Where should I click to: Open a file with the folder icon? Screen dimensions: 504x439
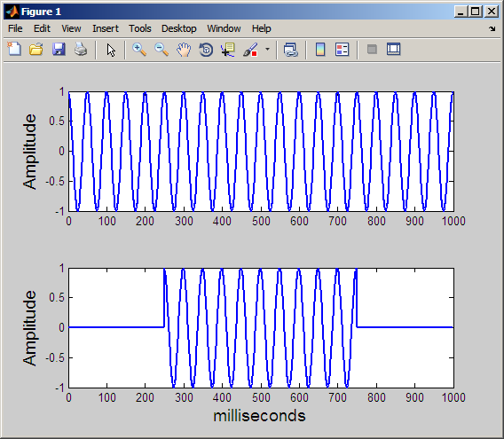36,50
